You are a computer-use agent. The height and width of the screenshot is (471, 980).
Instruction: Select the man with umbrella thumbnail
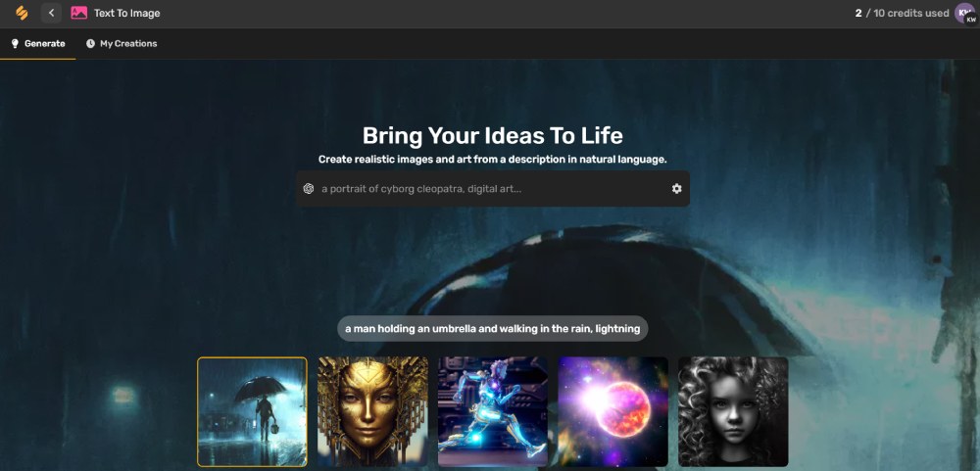click(253, 411)
